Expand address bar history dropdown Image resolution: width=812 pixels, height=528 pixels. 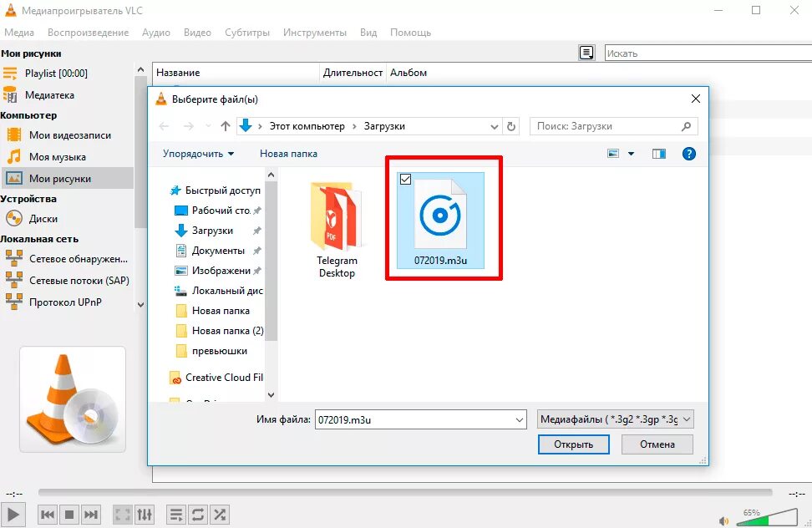pos(494,126)
